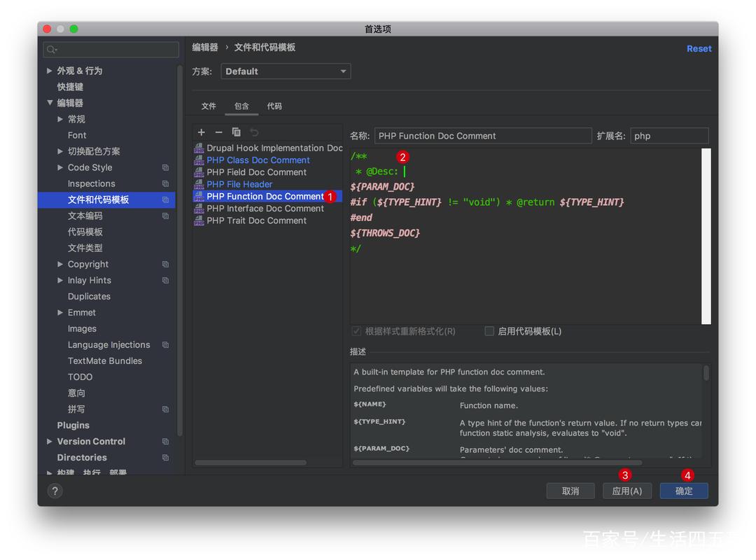Viewport: 756px width, 560px height.
Task: Open Font settings in sidebar
Action: (77, 135)
